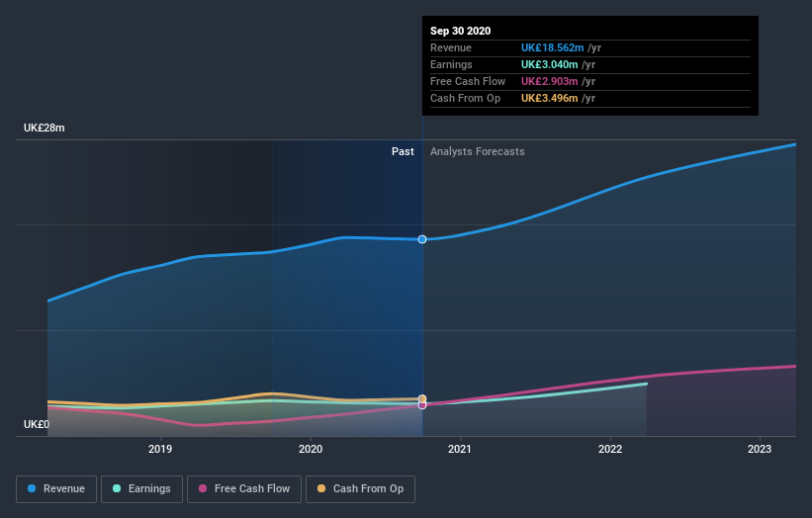Click the Earnings row label in tooltip

[x=451, y=64]
